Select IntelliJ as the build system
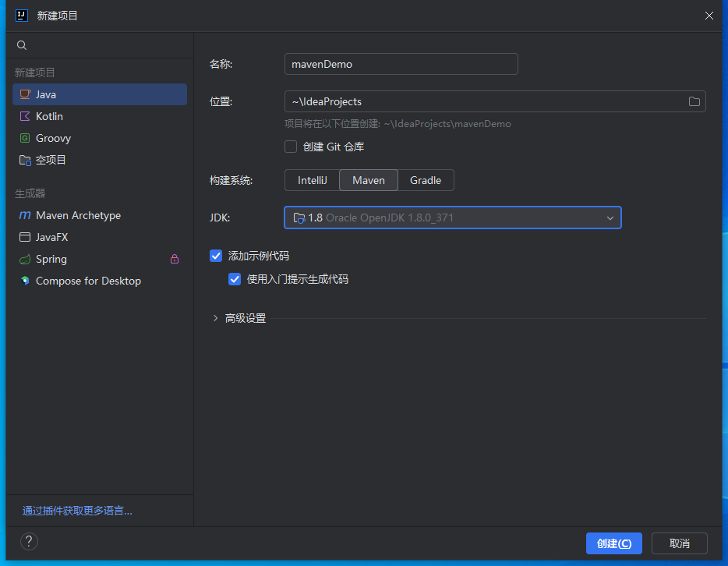Viewport: 728px width, 566px height. 312,180
